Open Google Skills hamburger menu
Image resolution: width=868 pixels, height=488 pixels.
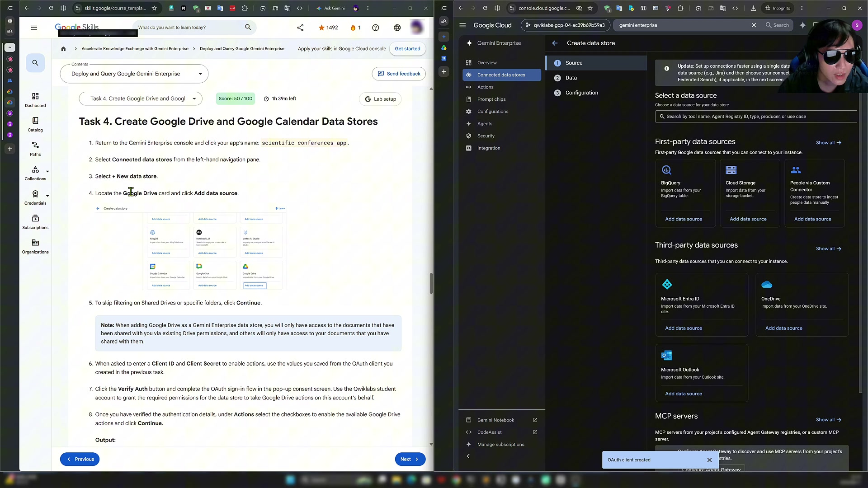34,28
